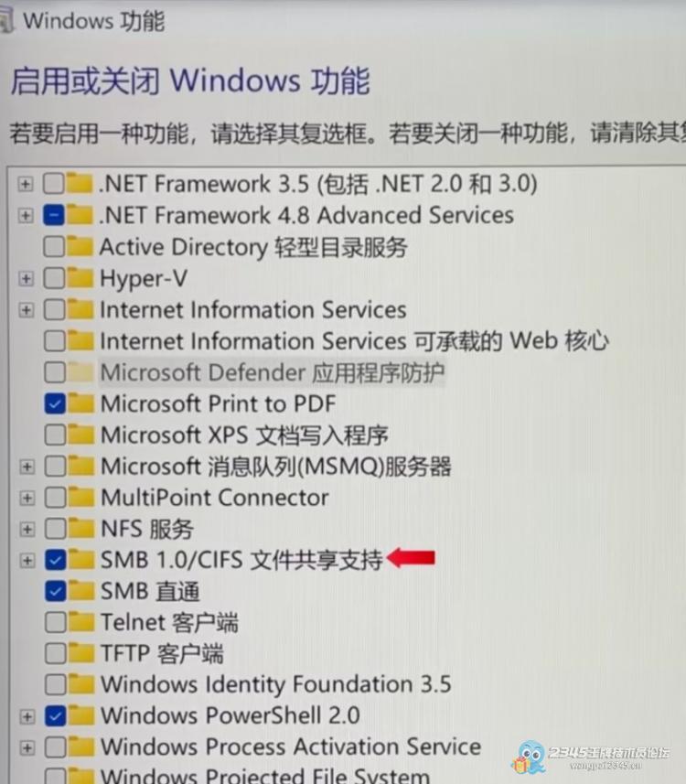The height and width of the screenshot is (784, 686).
Task: Expand .NET Framework 4.8 Advanced Services
Action: (x=26, y=216)
